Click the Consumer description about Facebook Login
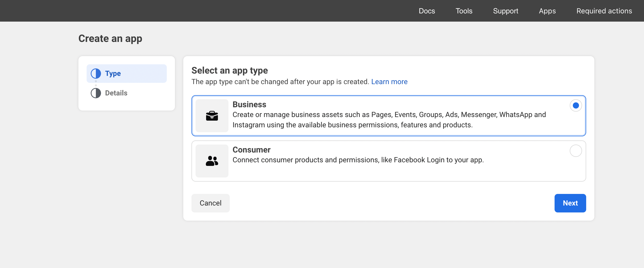The width and height of the screenshot is (644, 268). pyautogui.click(x=358, y=160)
